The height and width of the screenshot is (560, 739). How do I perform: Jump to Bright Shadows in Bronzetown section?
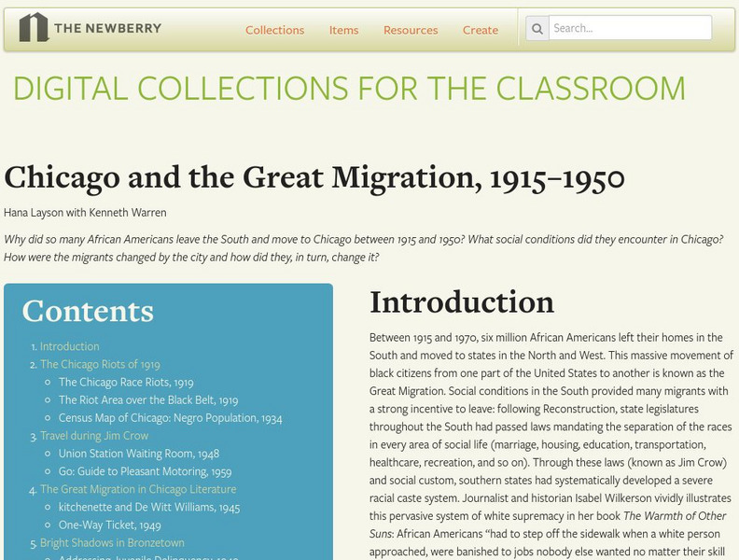coord(112,543)
